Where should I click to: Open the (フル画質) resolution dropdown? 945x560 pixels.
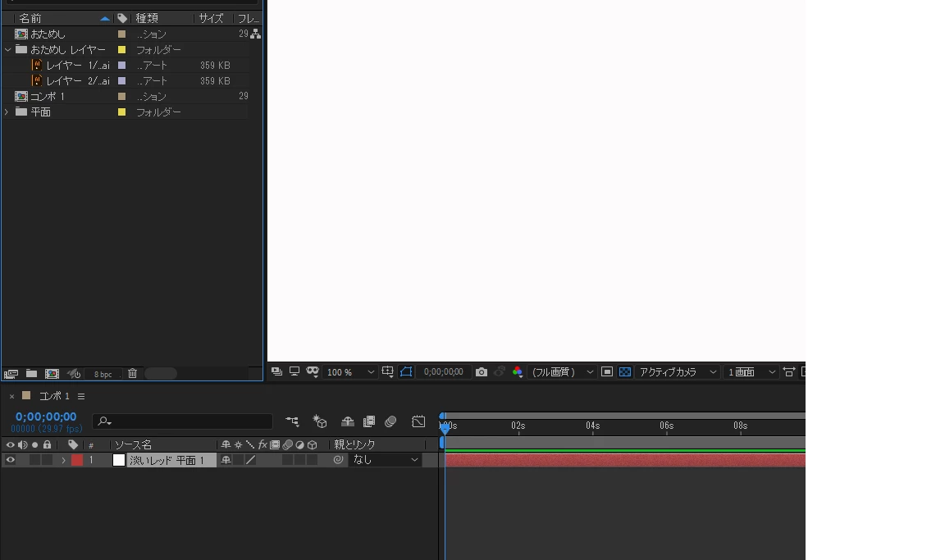coord(562,372)
